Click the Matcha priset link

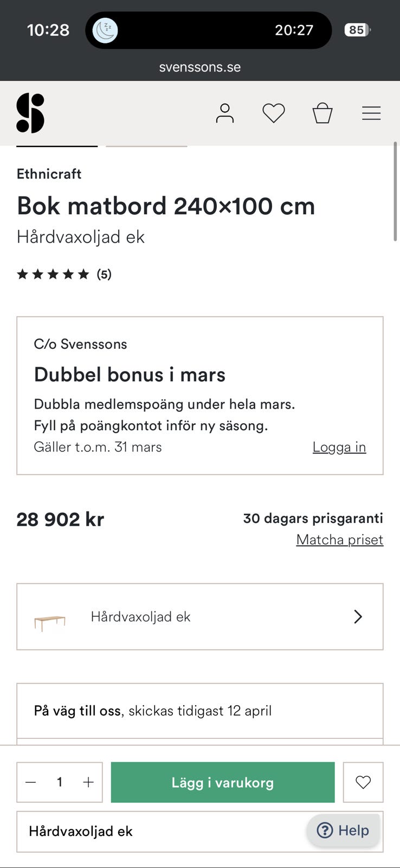pos(339,540)
